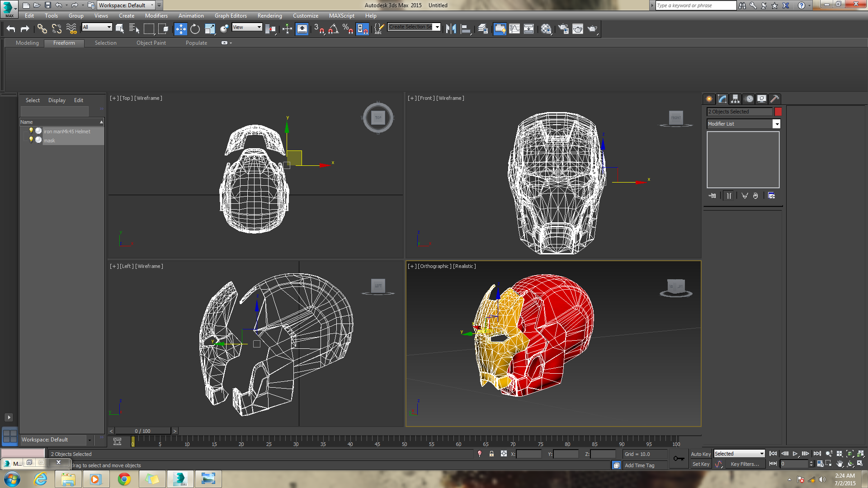868x488 pixels.
Task: Click Select and Manipulate icon
Action: 287,29
